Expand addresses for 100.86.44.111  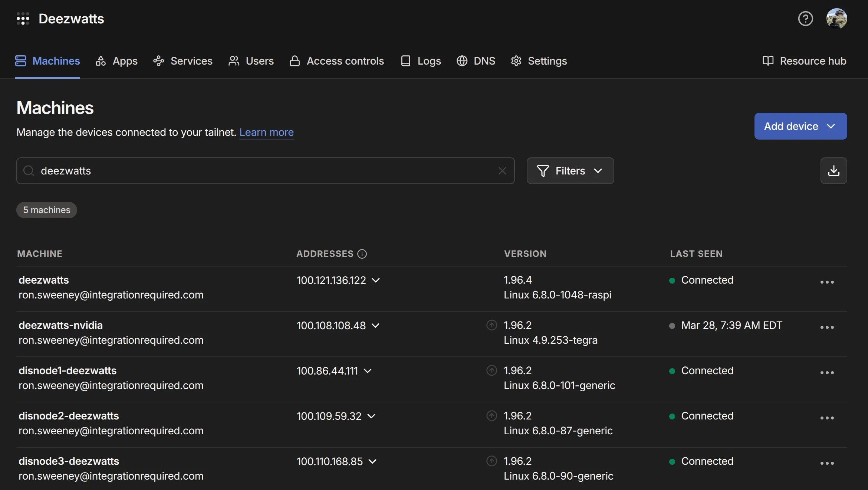(368, 371)
